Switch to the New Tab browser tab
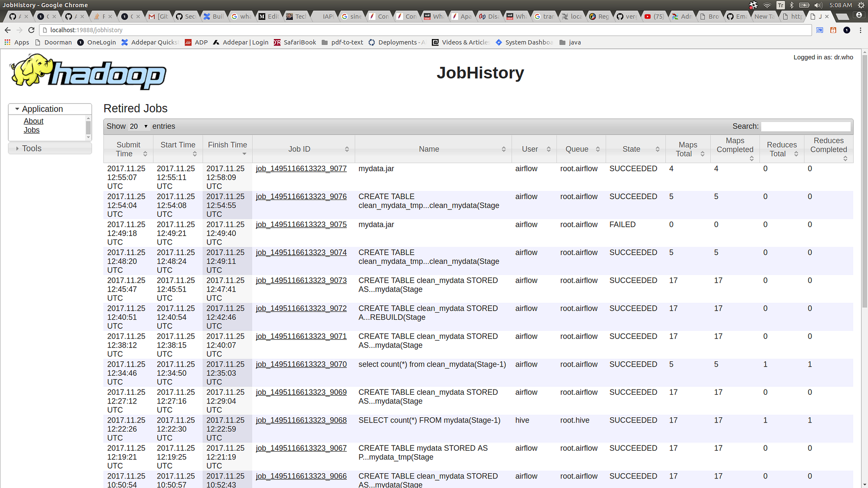This screenshot has width=868, height=488. (764, 16)
